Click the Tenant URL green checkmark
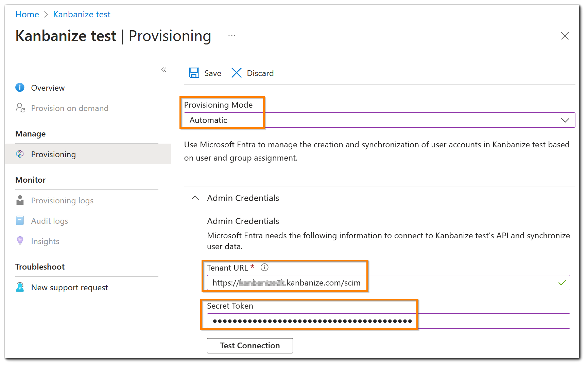588x367 pixels. [562, 282]
